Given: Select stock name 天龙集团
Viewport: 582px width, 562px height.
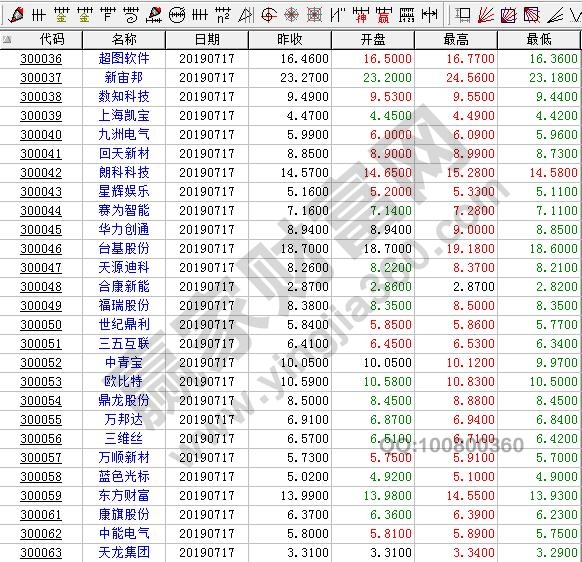Looking at the screenshot, I should click(x=124, y=552).
